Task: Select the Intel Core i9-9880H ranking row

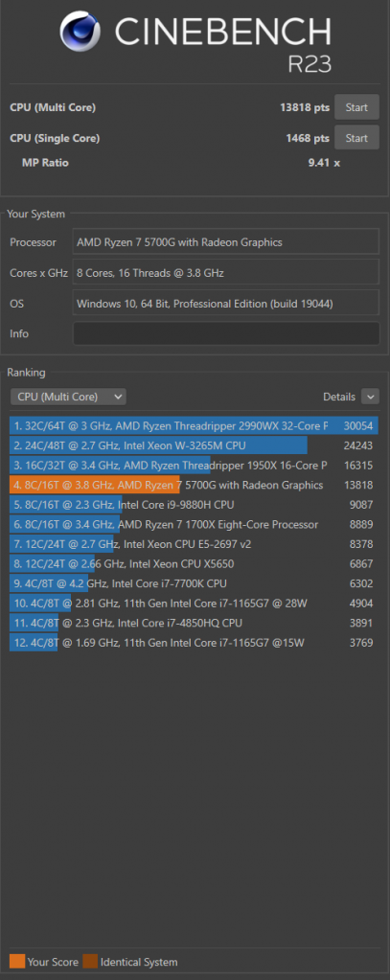Action: 194,505
